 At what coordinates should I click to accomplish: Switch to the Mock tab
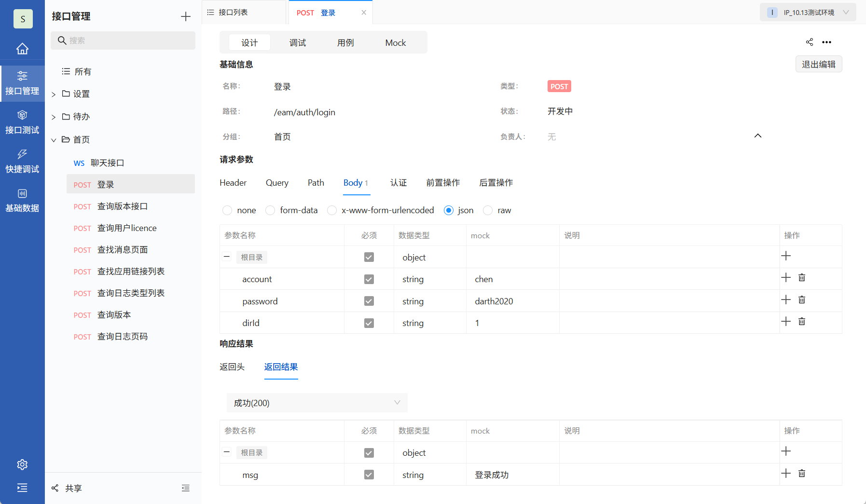pos(395,42)
